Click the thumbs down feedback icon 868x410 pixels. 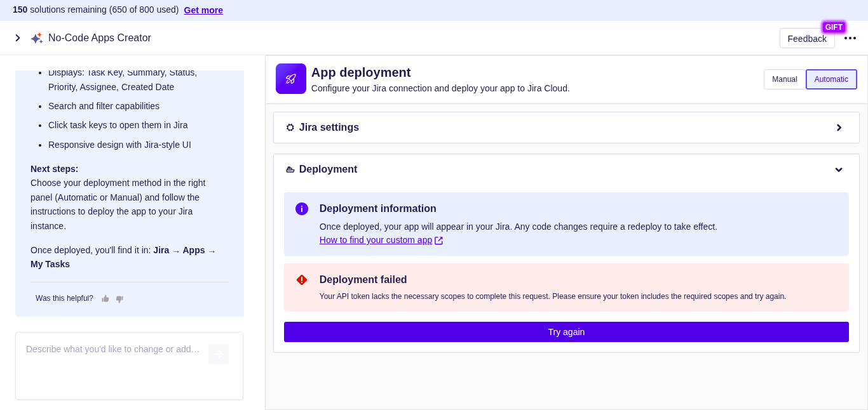(119, 298)
